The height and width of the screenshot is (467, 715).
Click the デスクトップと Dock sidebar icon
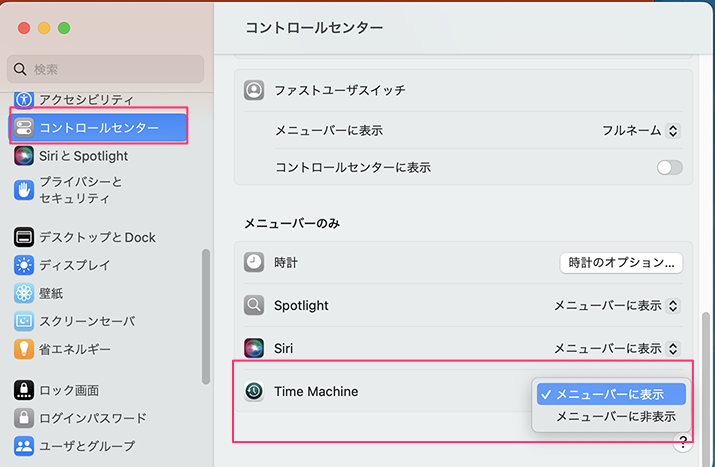(x=24, y=237)
